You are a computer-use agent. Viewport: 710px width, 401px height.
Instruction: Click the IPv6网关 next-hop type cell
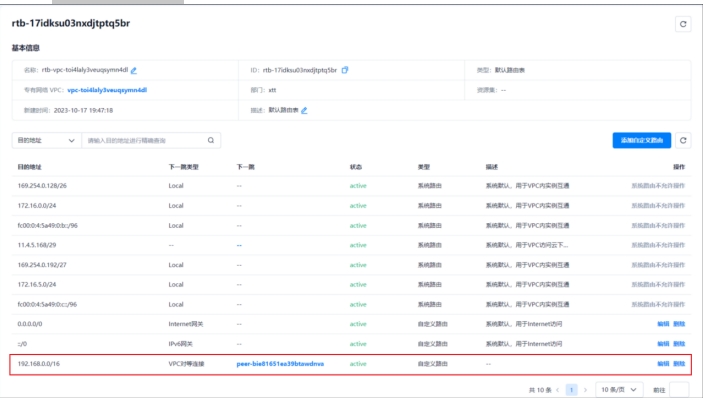point(180,344)
